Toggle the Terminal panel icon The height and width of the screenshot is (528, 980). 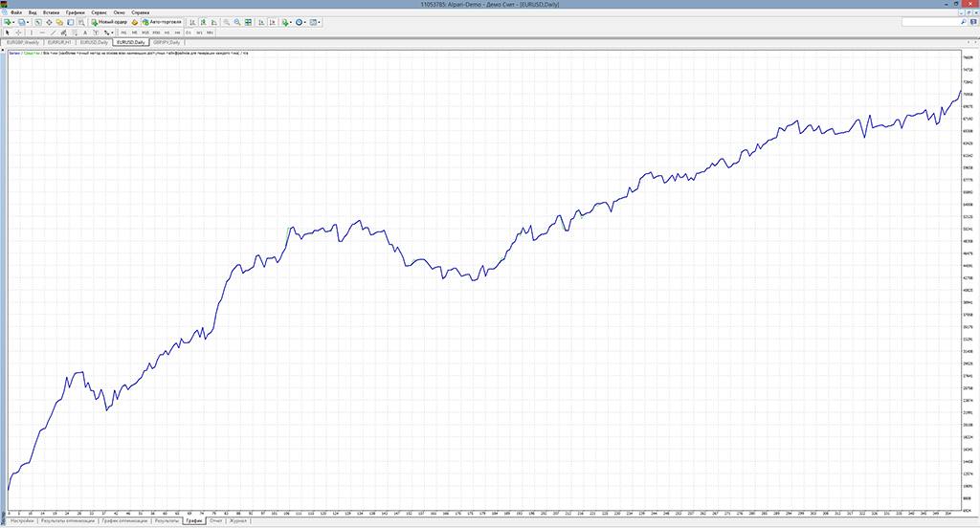(x=70, y=22)
